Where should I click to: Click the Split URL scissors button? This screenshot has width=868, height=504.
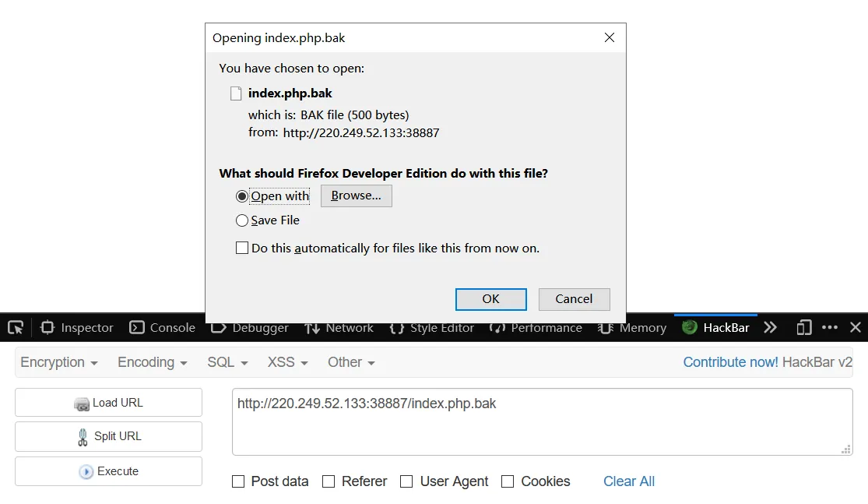pyautogui.click(x=108, y=436)
